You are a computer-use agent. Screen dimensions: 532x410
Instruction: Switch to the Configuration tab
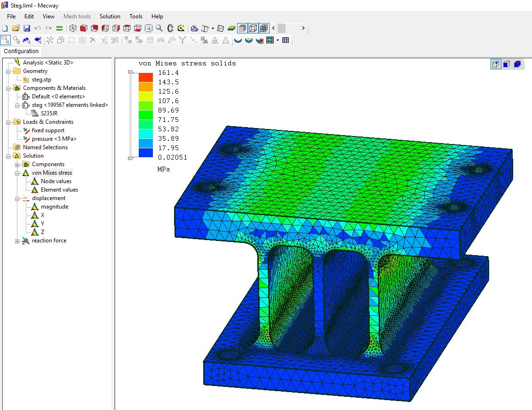tap(21, 51)
